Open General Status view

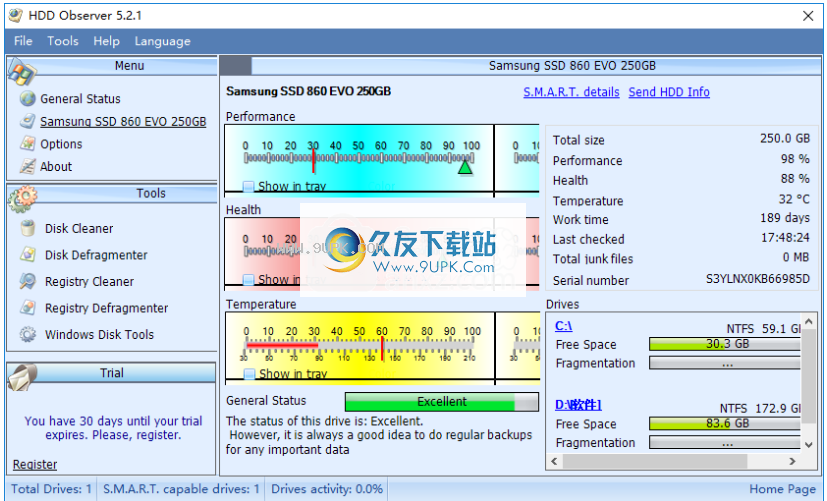(80, 99)
